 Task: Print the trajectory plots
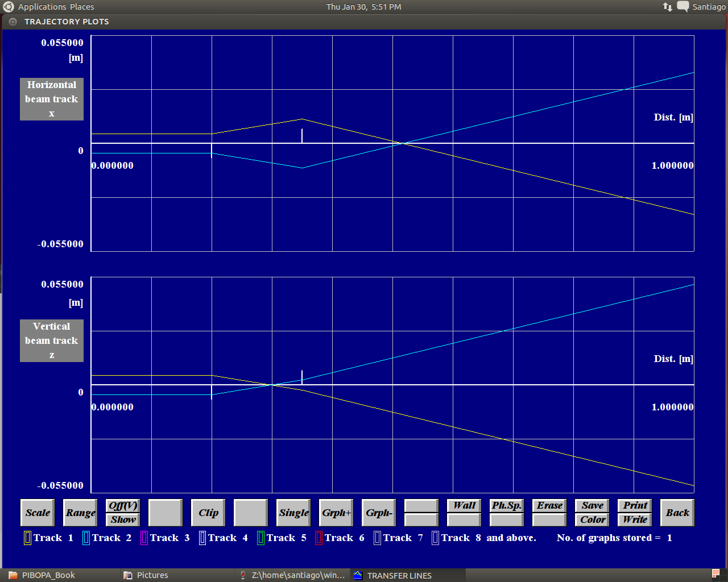pos(635,506)
